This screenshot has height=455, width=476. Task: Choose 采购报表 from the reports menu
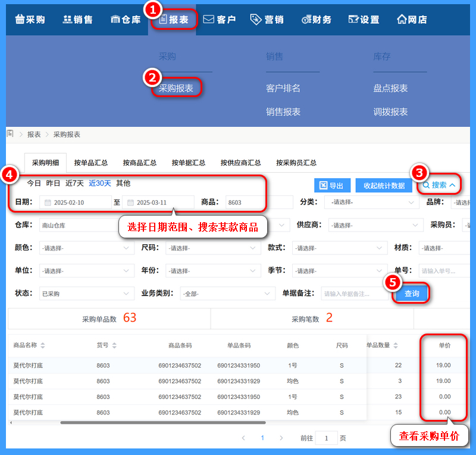[x=176, y=88]
